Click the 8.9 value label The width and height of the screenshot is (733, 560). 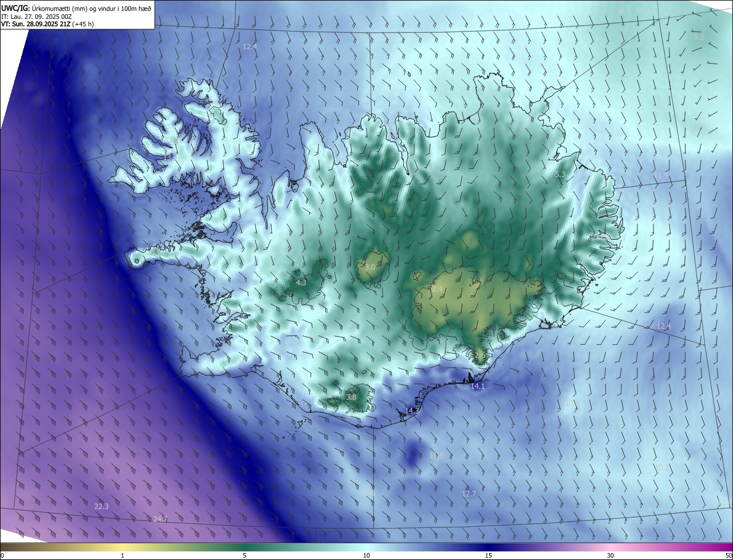tap(700, 127)
